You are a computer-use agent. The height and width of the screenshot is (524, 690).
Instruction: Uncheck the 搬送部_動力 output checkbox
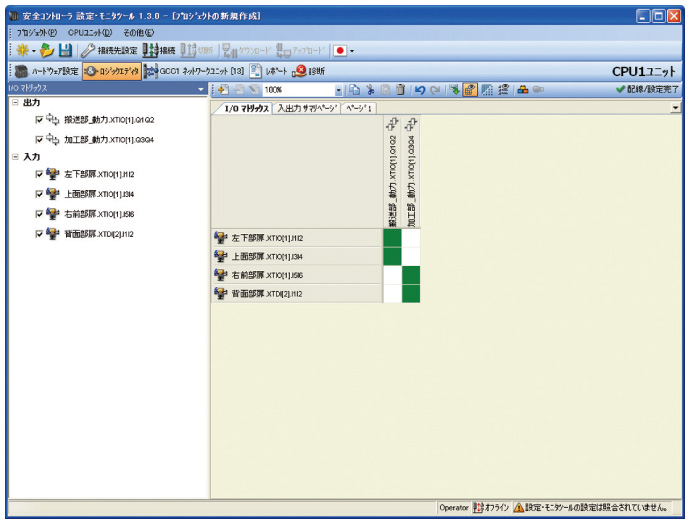pyautogui.click(x=39, y=120)
